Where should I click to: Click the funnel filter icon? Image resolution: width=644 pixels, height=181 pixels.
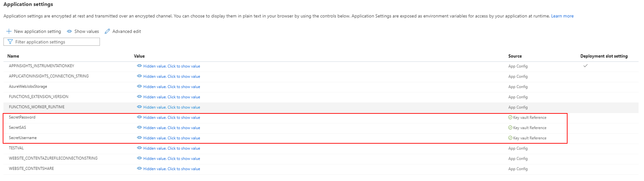(x=10, y=42)
